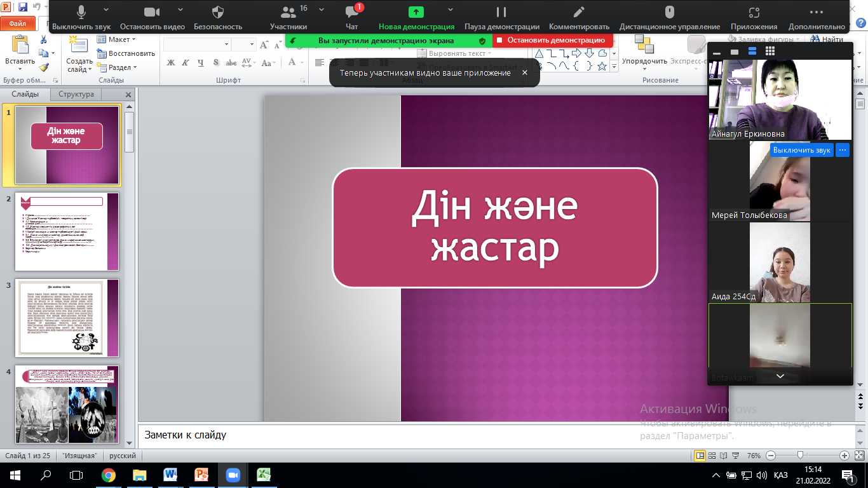
Task: Adjust zoom slider handle
Action: (801, 456)
